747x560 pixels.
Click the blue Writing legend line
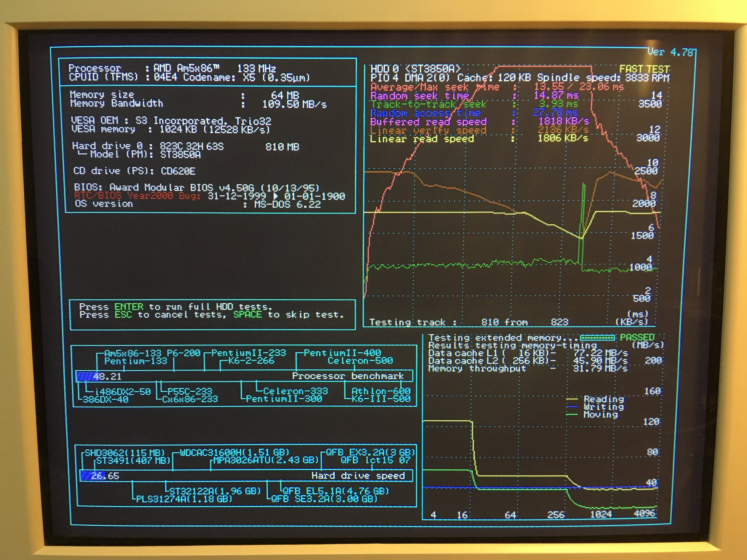click(572, 407)
